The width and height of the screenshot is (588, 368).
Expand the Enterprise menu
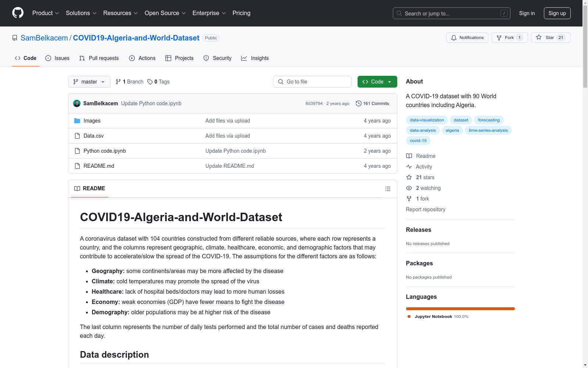pos(209,13)
